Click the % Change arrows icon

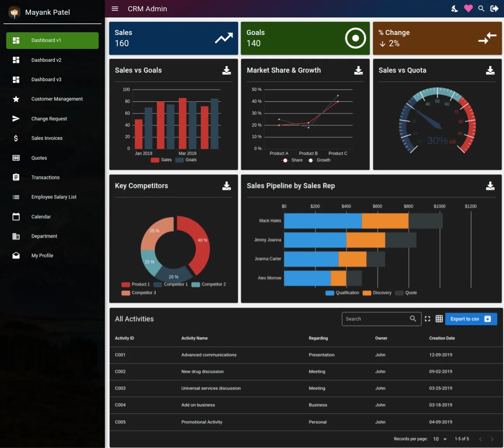[487, 38]
